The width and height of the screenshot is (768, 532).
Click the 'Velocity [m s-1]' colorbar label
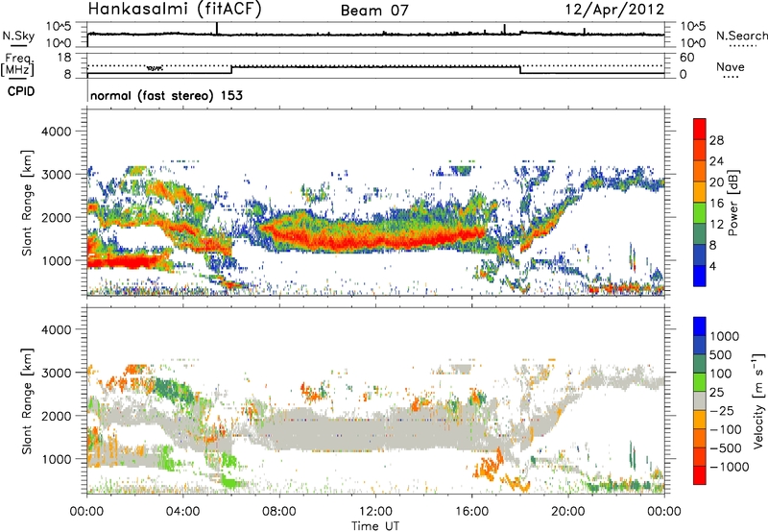point(758,400)
